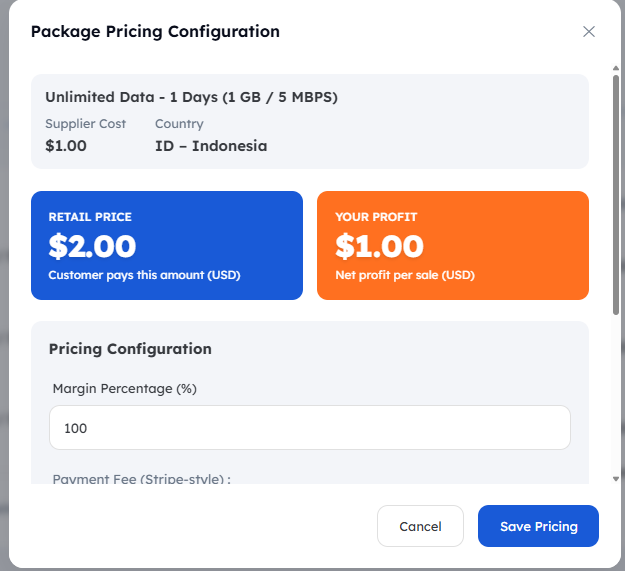Click the scrollbar up arrow
Image resolution: width=625 pixels, height=571 pixels.
tap(615, 69)
